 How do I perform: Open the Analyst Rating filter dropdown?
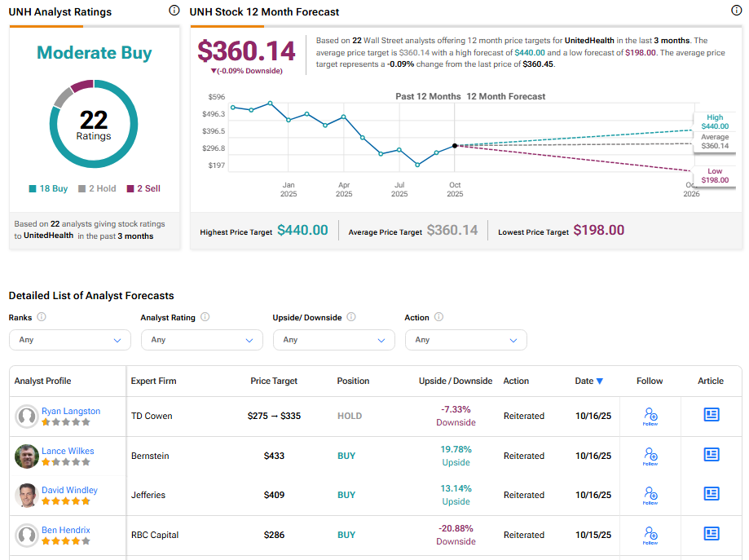coord(201,340)
